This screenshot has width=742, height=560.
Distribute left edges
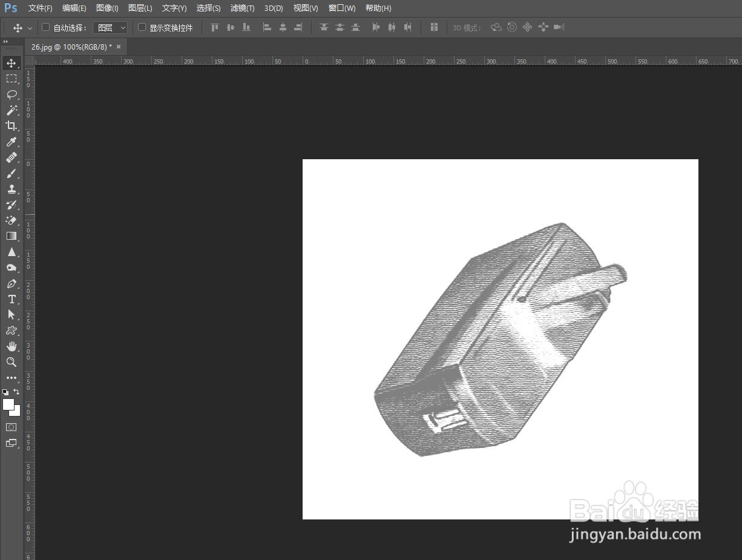pyautogui.click(x=376, y=27)
